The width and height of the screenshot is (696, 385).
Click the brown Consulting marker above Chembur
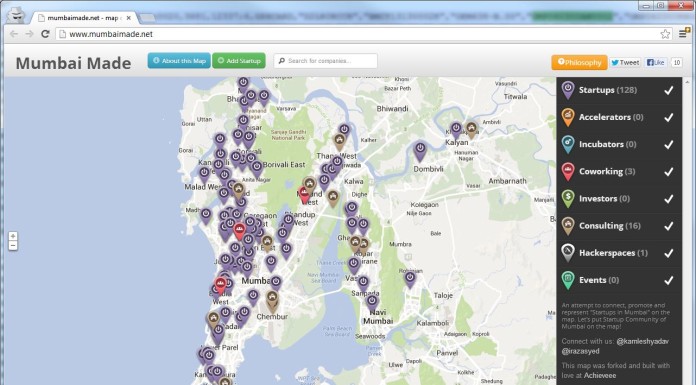(272, 300)
